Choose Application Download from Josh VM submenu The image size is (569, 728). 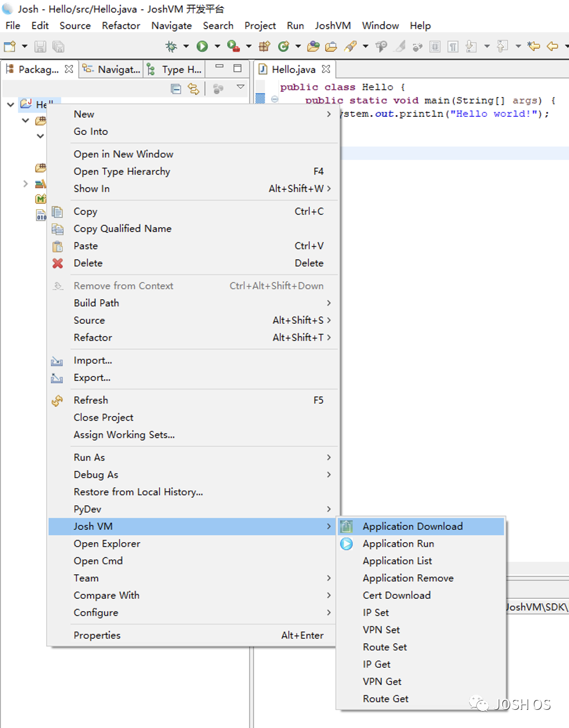tap(421, 526)
